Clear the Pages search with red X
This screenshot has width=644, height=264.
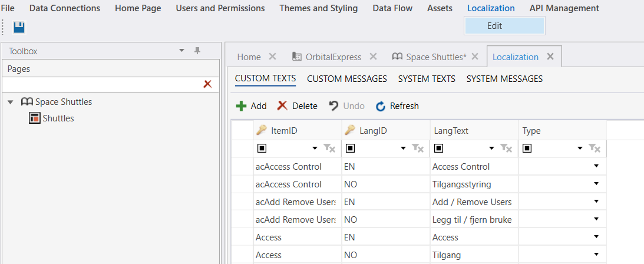(207, 84)
